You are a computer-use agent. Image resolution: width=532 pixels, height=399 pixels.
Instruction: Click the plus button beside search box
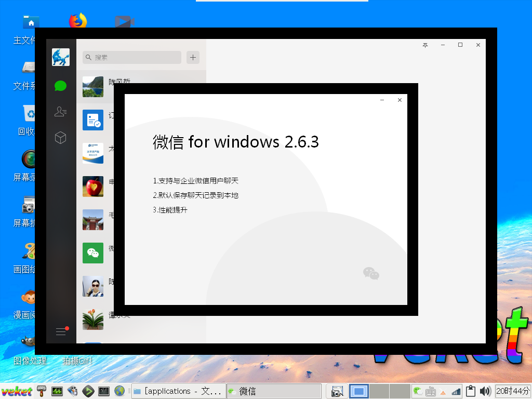pos(193,57)
